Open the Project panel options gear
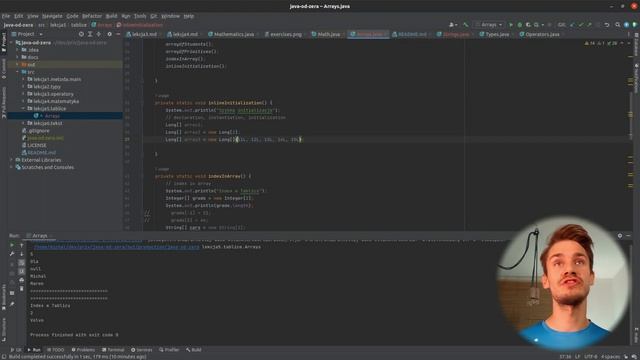This screenshot has height=360, width=640. pos(109,34)
